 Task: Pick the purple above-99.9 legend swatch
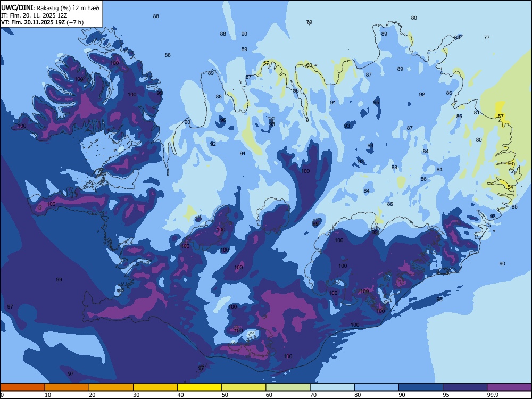(x=509, y=387)
